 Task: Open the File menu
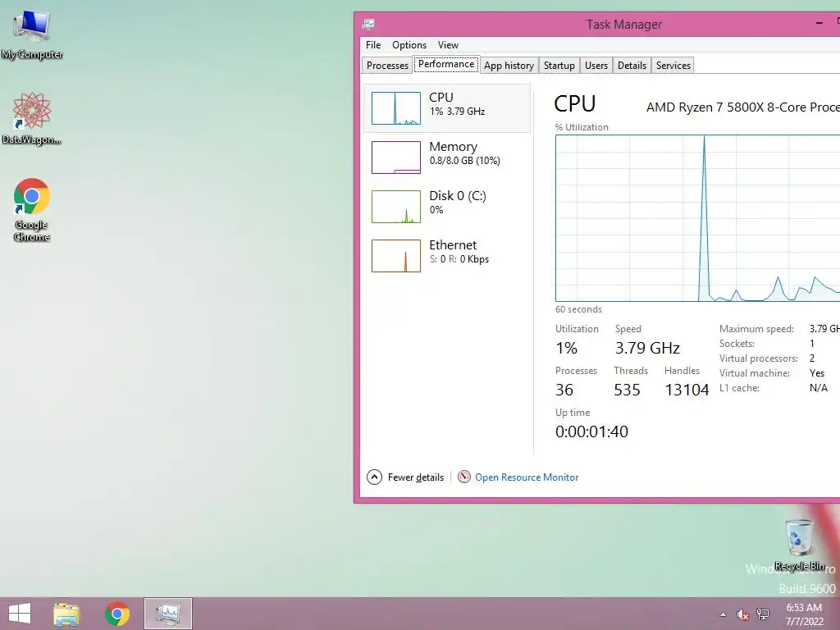[373, 45]
